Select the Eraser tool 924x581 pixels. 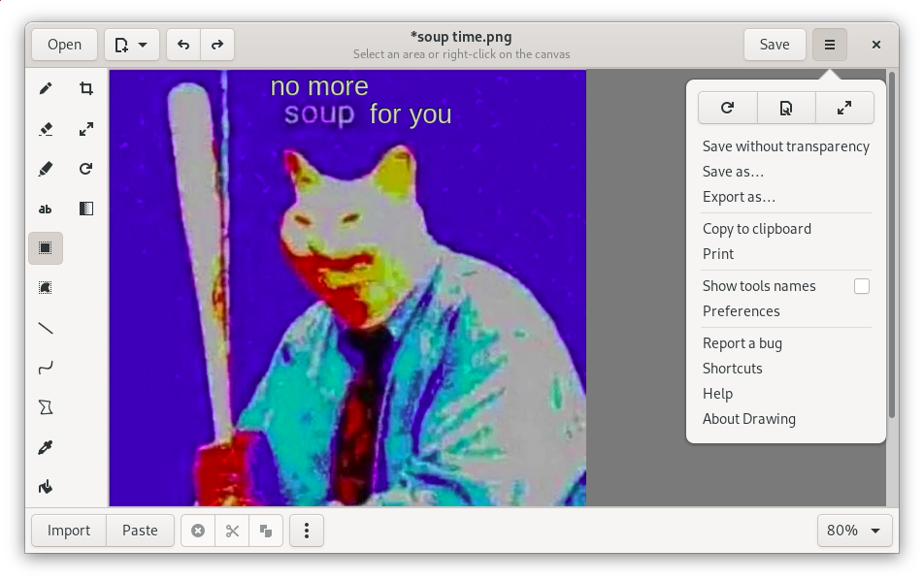pos(46,129)
